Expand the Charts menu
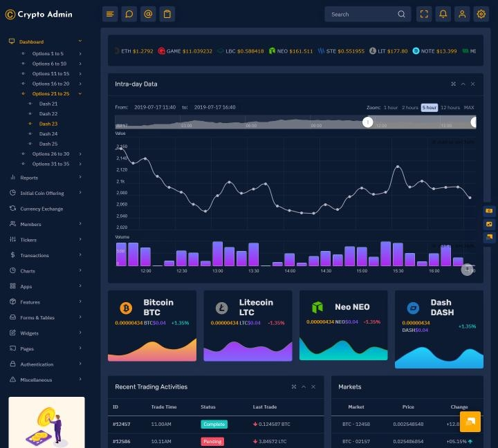The height and width of the screenshot is (448, 498). (x=80, y=270)
